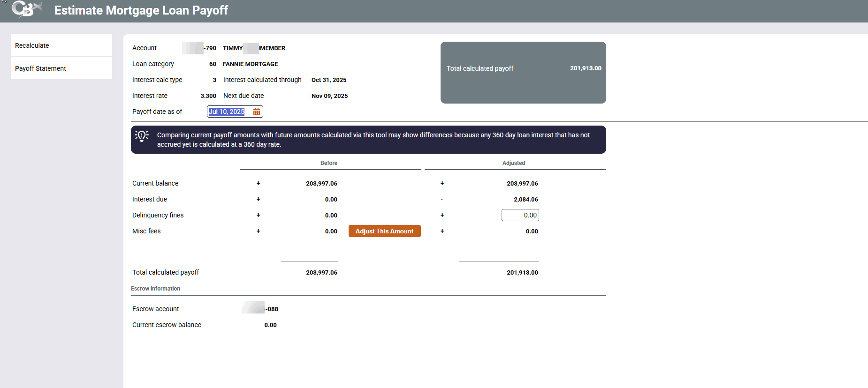This screenshot has width=868, height=388.
Task: Select Recalculate in the left sidebar
Action: coord(32,45)
